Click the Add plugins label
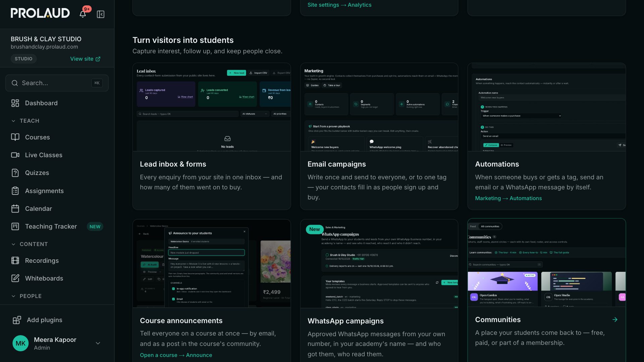Viewport: 644px width, 362px height. tap(45, 320)
